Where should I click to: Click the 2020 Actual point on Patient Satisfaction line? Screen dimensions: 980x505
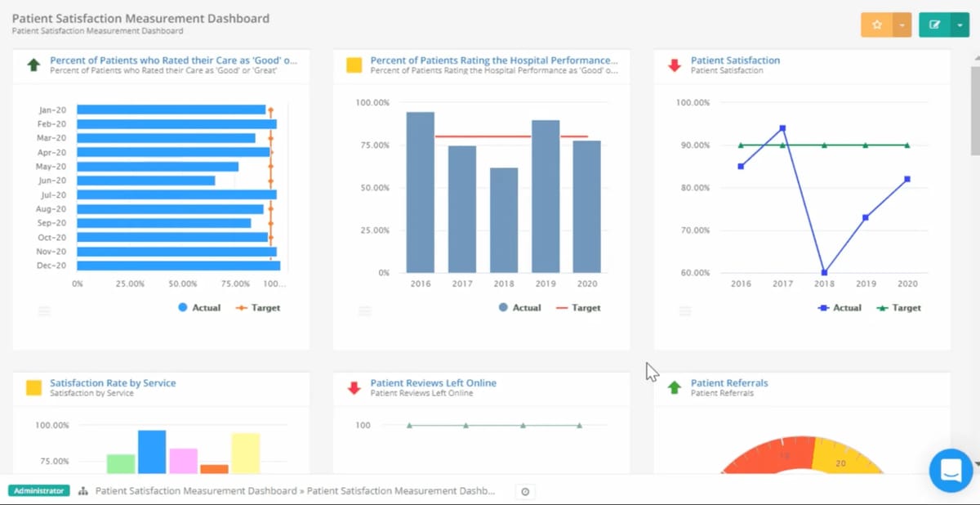[x=907, y=179]
